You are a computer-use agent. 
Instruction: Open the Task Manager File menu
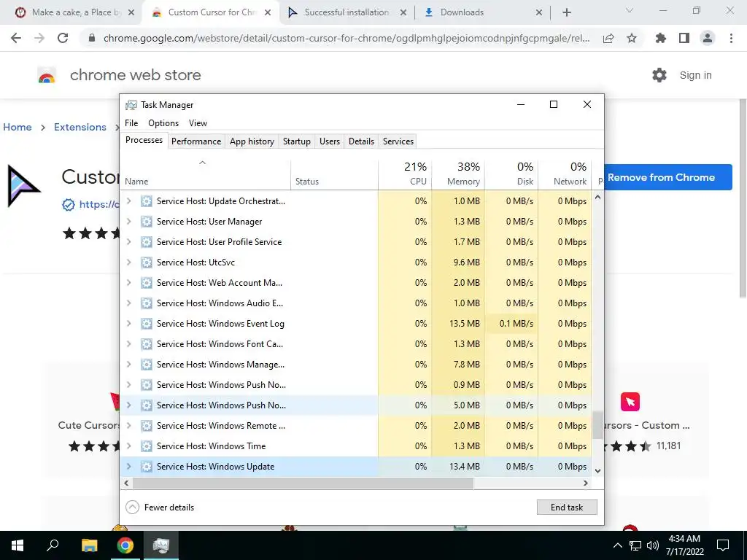(131, 123)
